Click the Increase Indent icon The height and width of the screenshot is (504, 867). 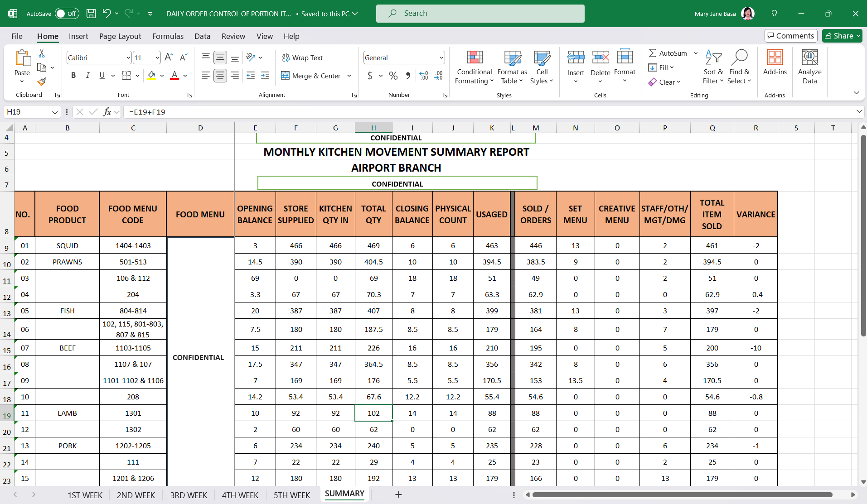click(265, 76)
